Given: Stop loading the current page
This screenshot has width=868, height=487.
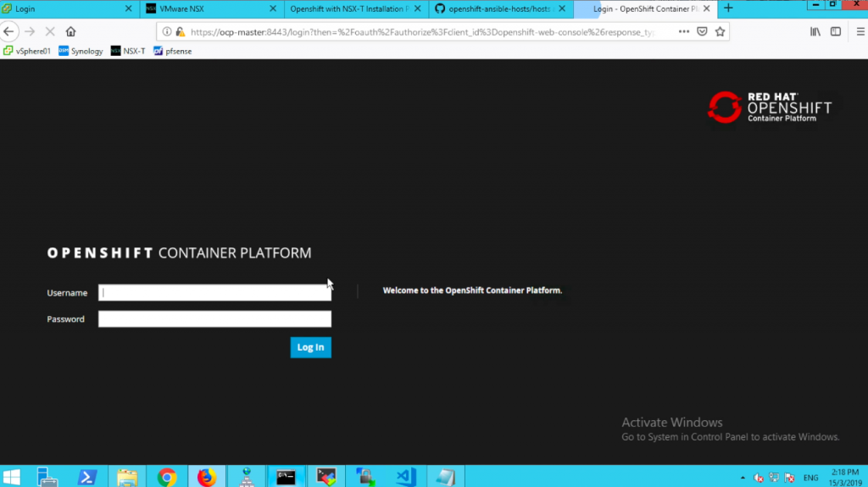Looking at the screenshot, I should click(x=50, y=31).
